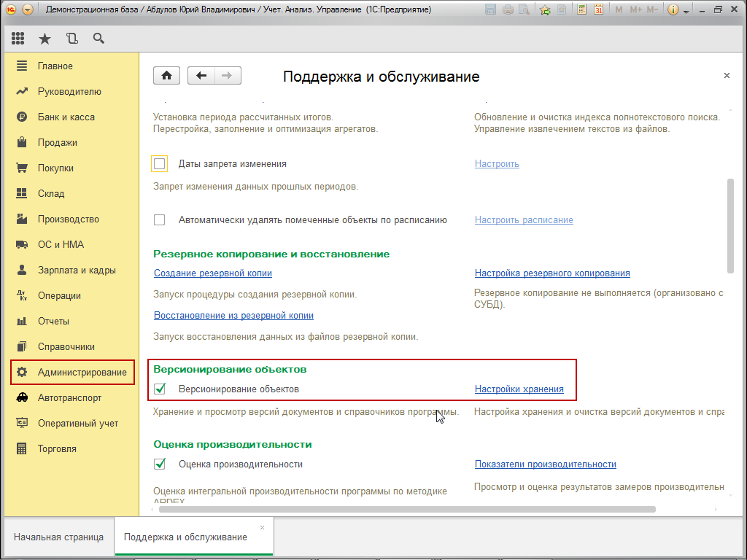Open the sections grid menu icon
This screenshot has height=560, width=747.
[x=18, y=39]
